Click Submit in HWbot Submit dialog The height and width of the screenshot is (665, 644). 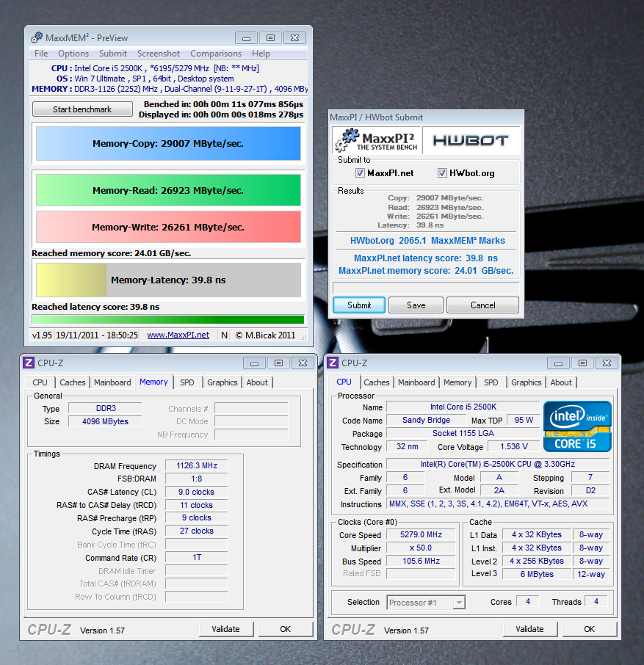click(359, 305)
